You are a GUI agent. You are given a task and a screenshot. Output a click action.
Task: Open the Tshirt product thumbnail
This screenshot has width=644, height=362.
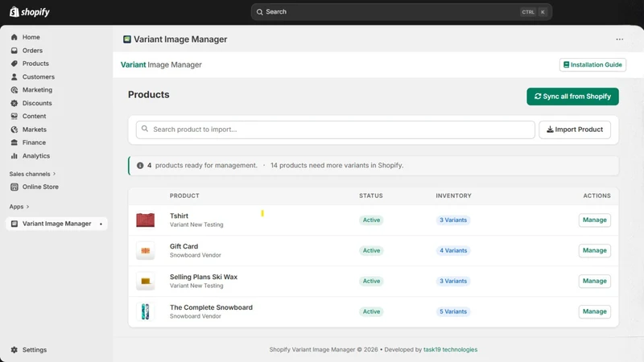146,220
